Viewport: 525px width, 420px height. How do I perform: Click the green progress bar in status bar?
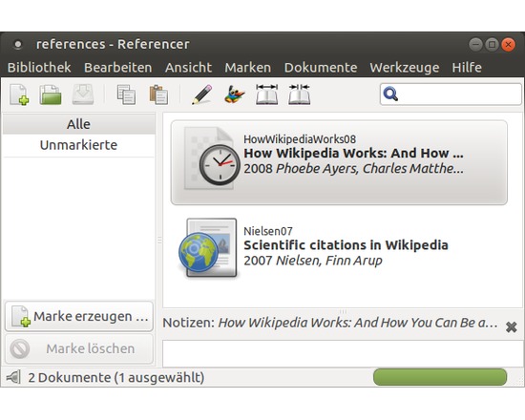(x=440, y=377)
